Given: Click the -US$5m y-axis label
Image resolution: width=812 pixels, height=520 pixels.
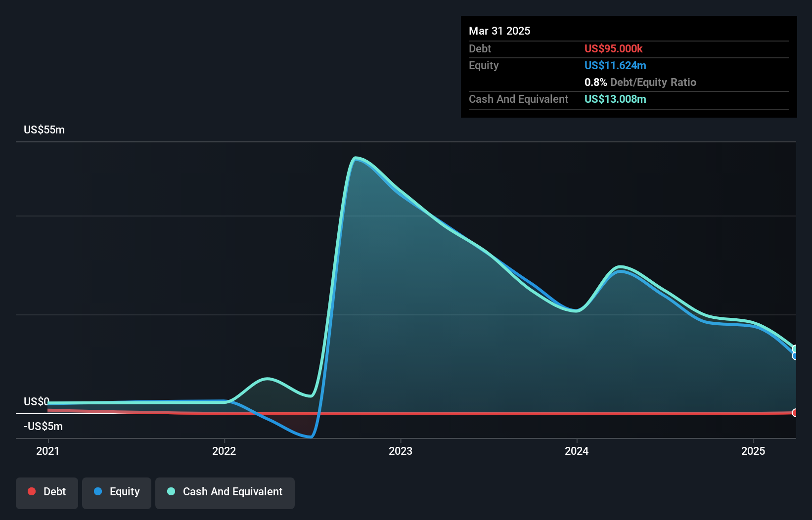Looking at the screenshot, I should pyautogui.click(x=44, y=426).
